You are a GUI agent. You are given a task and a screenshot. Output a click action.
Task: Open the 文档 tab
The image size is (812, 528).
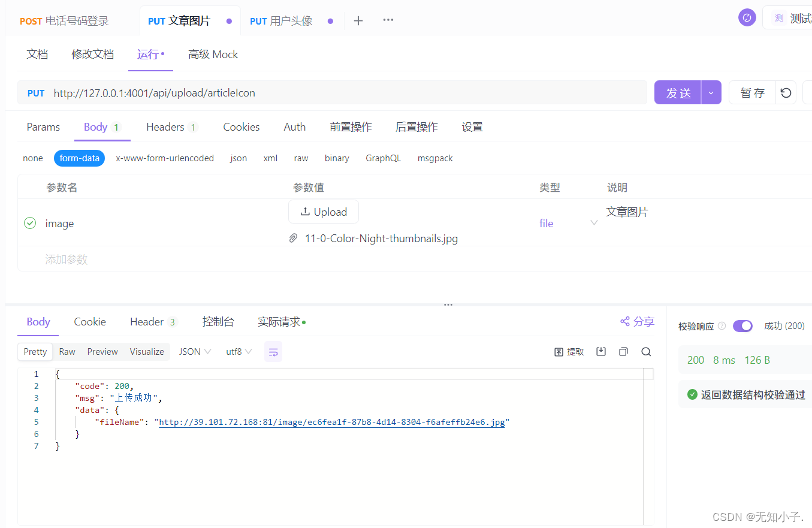pos(37,55)
